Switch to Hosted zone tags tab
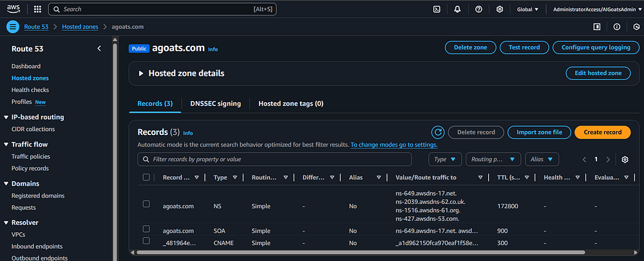This screenshot has width=644, height=261. coord(290,104)
